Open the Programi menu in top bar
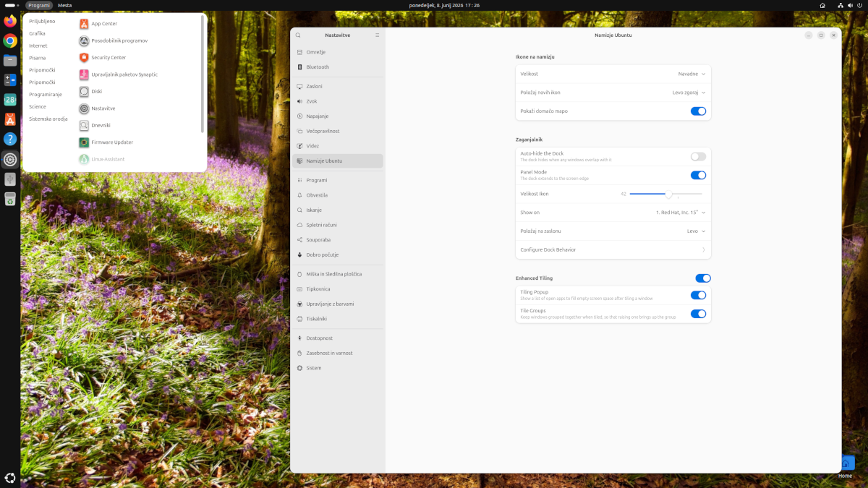868x488 pixels. [x=39, y=5]
